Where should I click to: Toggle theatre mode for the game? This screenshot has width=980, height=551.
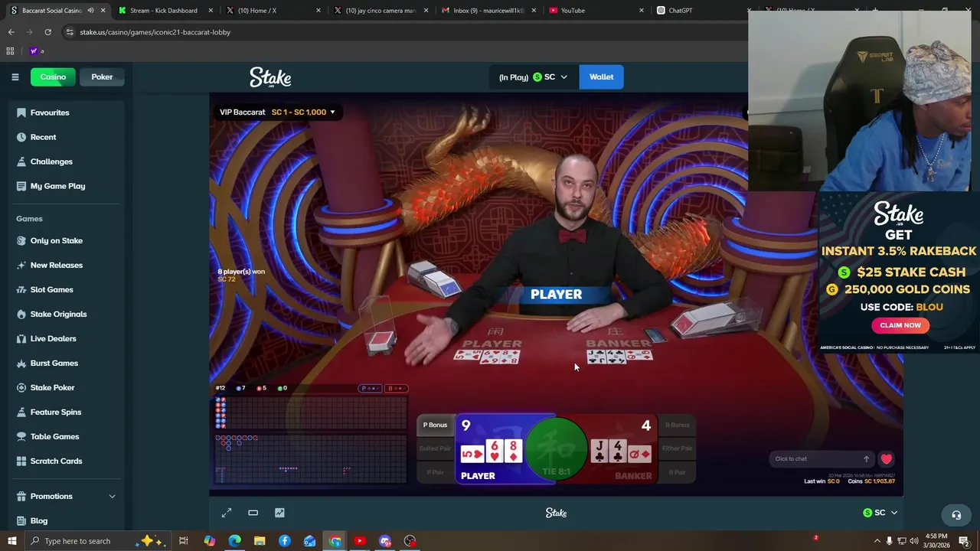pyautogui.click(x=253, y=513)
